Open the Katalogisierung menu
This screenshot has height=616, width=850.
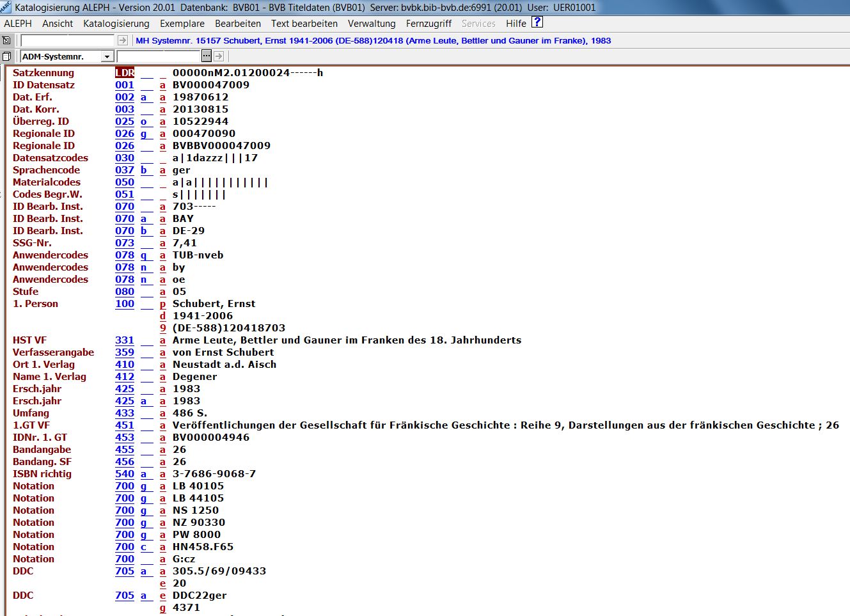click(x=116, y=24)
